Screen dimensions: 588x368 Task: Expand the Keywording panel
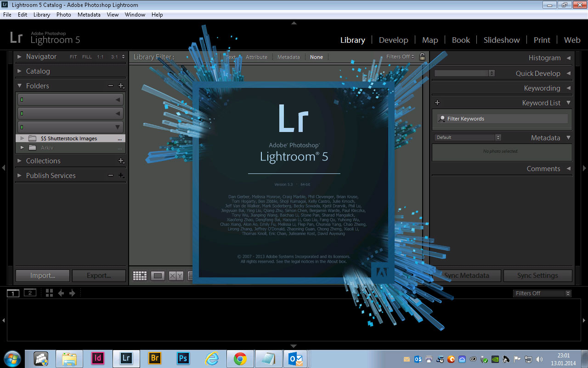[568, 88]
